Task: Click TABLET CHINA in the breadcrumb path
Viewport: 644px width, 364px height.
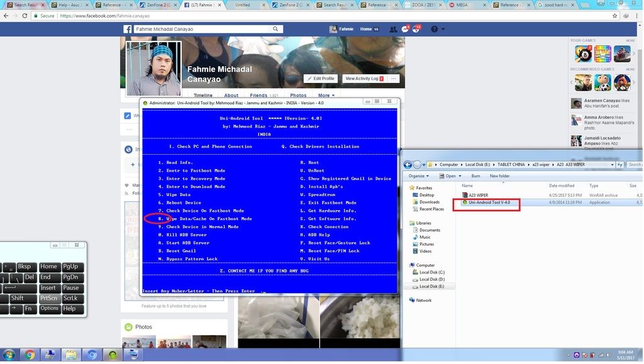Action: tap(511, 165)
